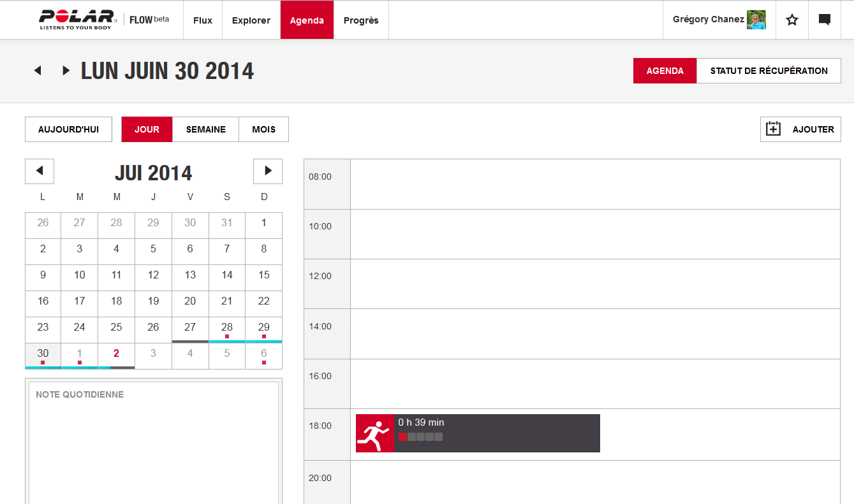The image size is (854, 504).
Task: Select day 28 in mini calendar
Action: 227,328
